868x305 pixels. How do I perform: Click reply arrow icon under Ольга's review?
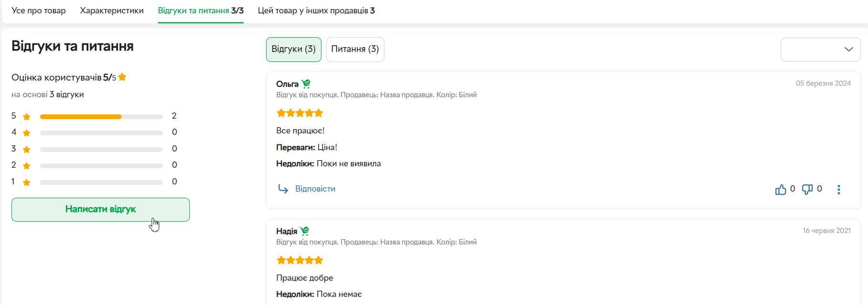click(x=283, y=189)
